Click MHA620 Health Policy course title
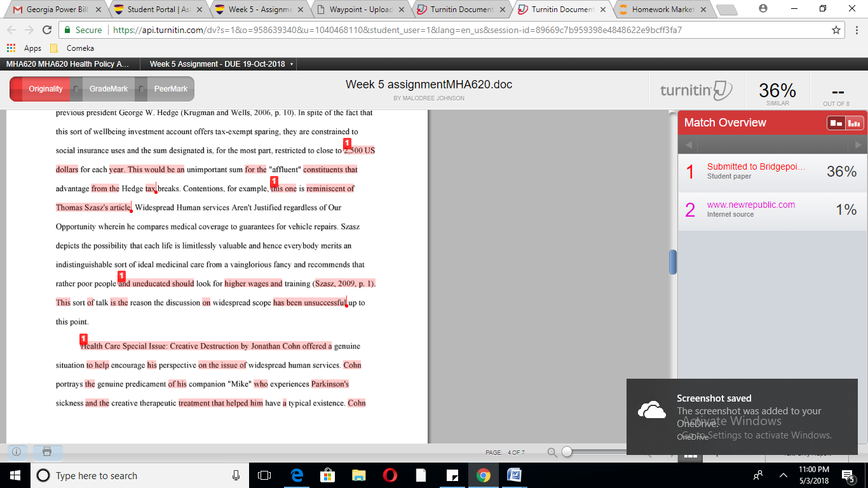Viewport: 868px width, 488px height. (67, 64)
